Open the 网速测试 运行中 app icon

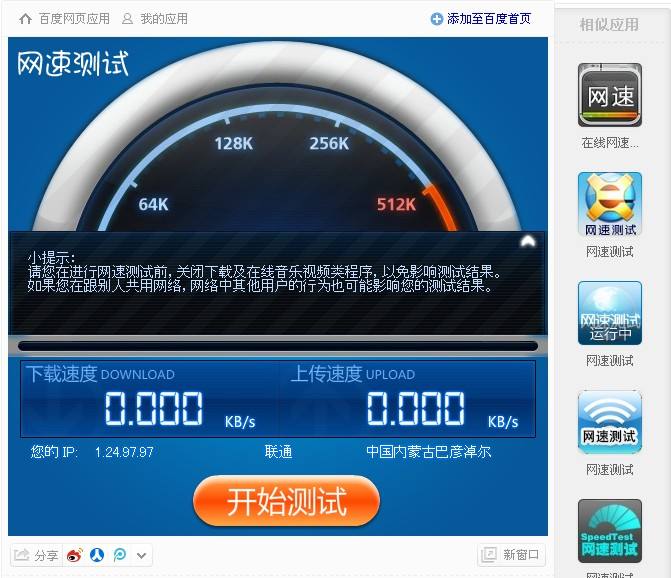pyautogui.click(x=610, y=314)
